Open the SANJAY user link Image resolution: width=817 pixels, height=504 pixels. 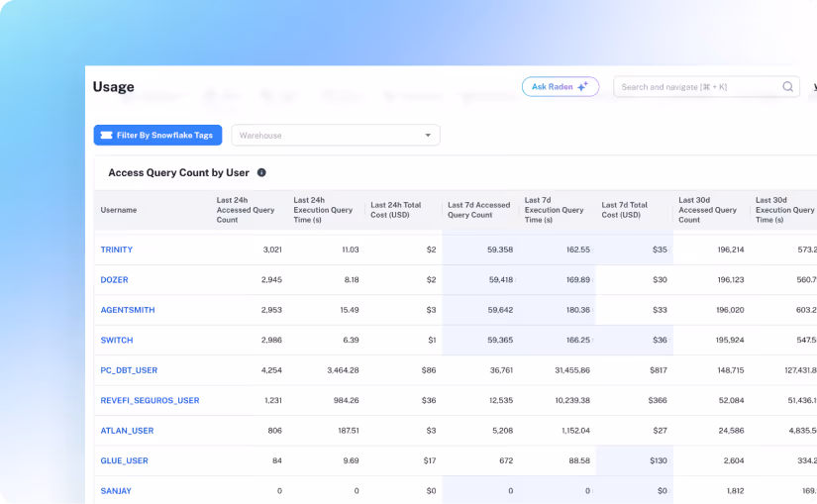[x=116, y=491]
